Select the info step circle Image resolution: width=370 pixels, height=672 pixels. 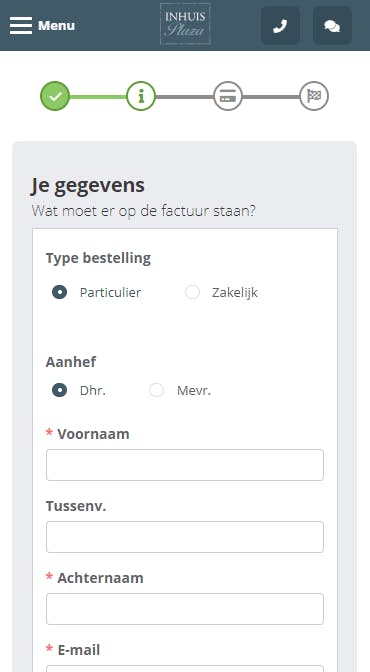point(141,96)
